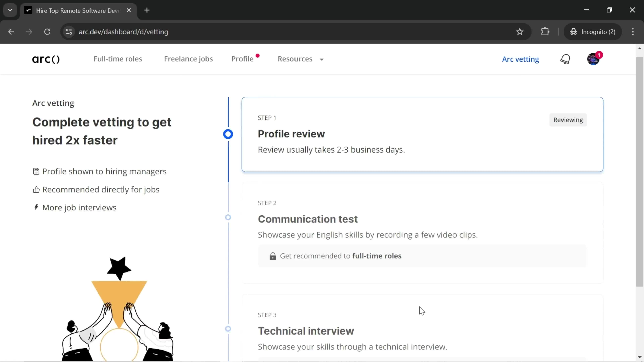Screen dimensions: 644x362
Task: Click the lock icon on full-time roles
Action: tap(273, 256)
